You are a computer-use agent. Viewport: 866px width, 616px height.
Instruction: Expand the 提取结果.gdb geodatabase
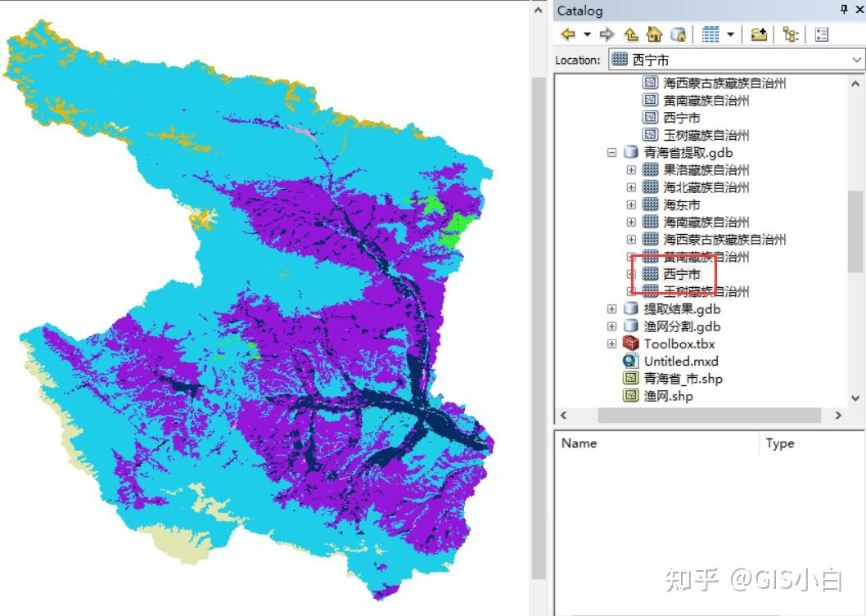coord(611,310)
